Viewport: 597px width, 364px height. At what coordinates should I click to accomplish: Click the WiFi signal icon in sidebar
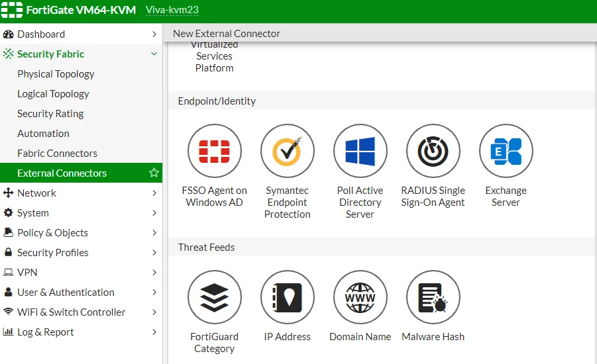pyautogui.click(x=8, y=312)
